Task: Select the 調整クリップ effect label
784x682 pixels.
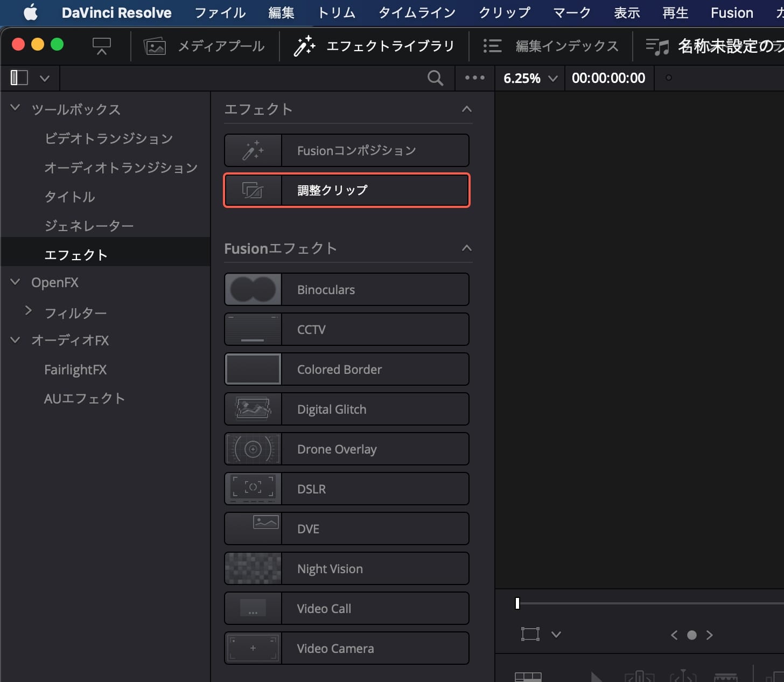Action: 332,190
